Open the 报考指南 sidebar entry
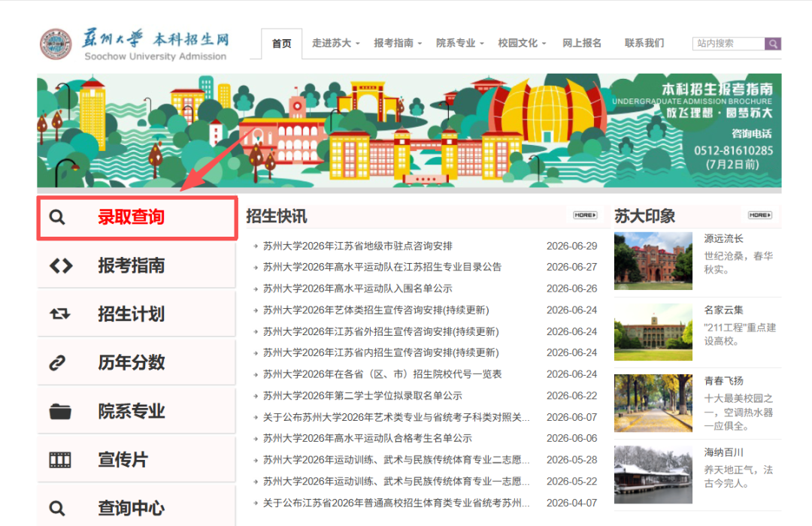 tap(137, 265)
